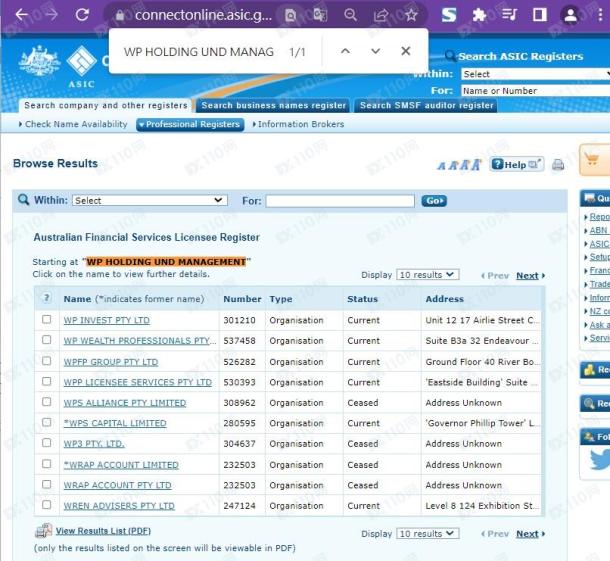This screenshot has width=610, height=561.
Task: Click the upper Next link
Action: coord(528,275)
